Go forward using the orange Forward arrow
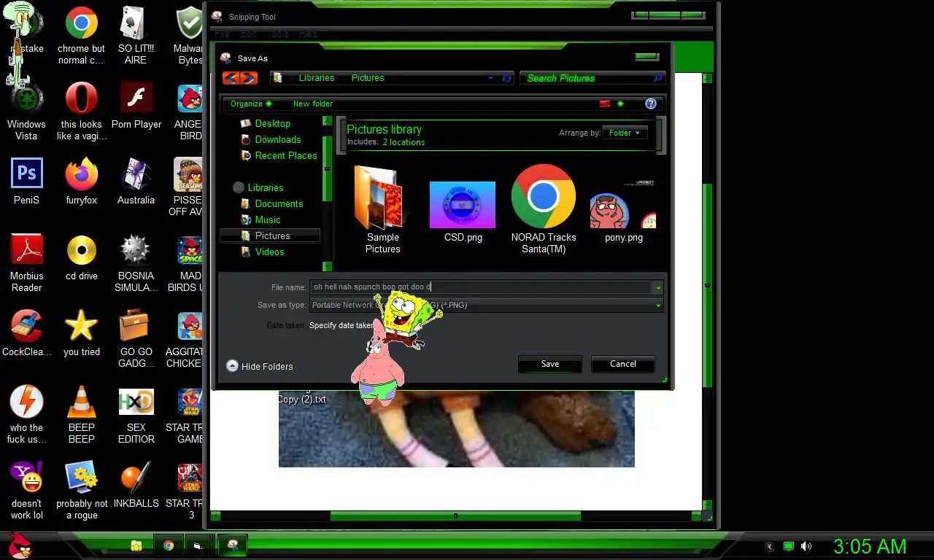The height and width of the screenshot is (560, 934). tap(248, 78)
